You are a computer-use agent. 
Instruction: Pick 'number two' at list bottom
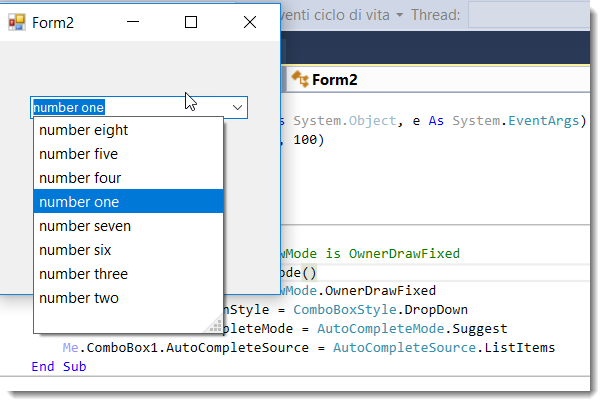click(x=78, y=298)
